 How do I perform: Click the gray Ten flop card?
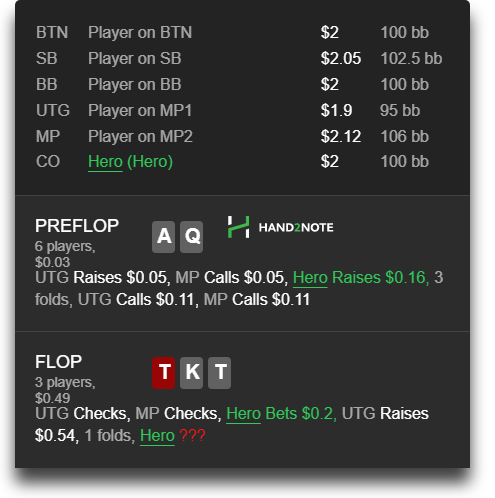(219, 373)
